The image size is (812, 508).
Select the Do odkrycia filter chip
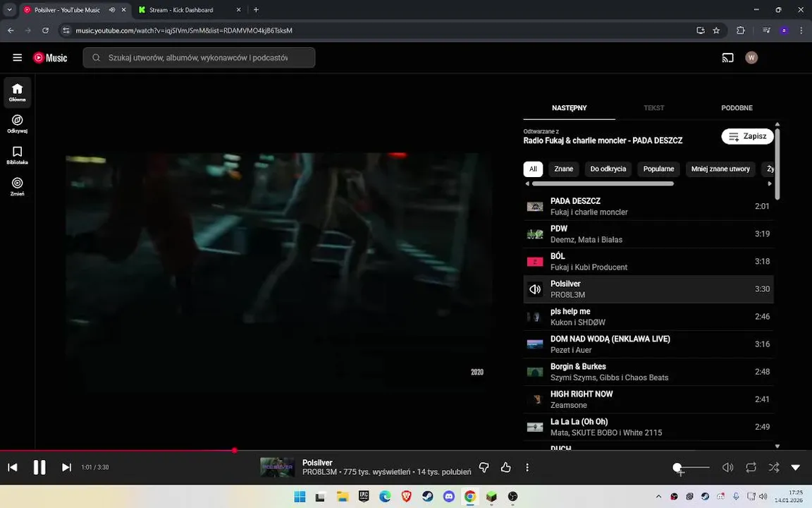608,169
